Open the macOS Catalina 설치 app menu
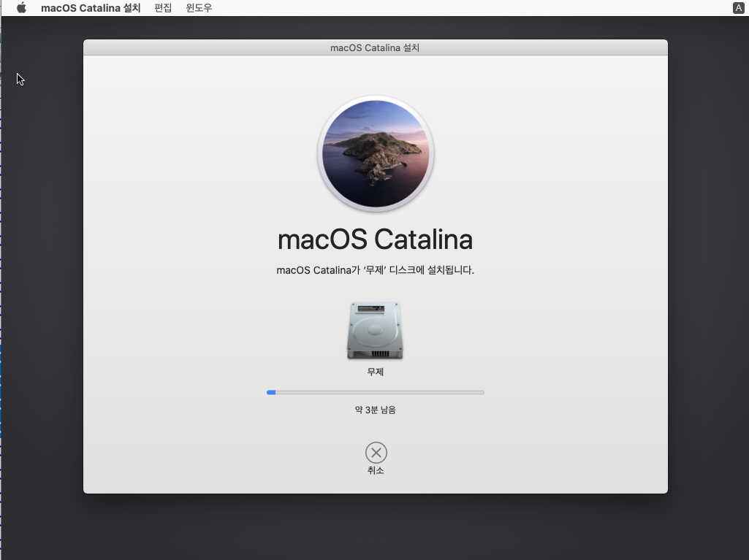749x560 pixels. point(91,7)
